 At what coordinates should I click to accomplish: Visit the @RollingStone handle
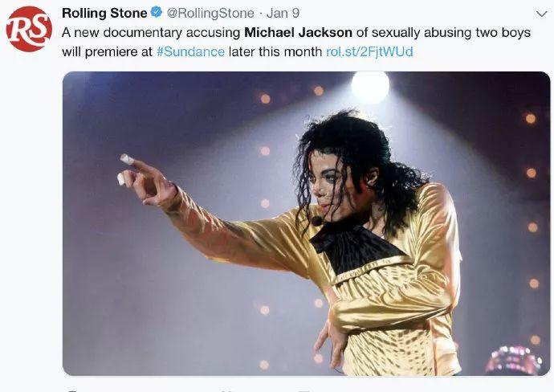click(x=210, y=13)
